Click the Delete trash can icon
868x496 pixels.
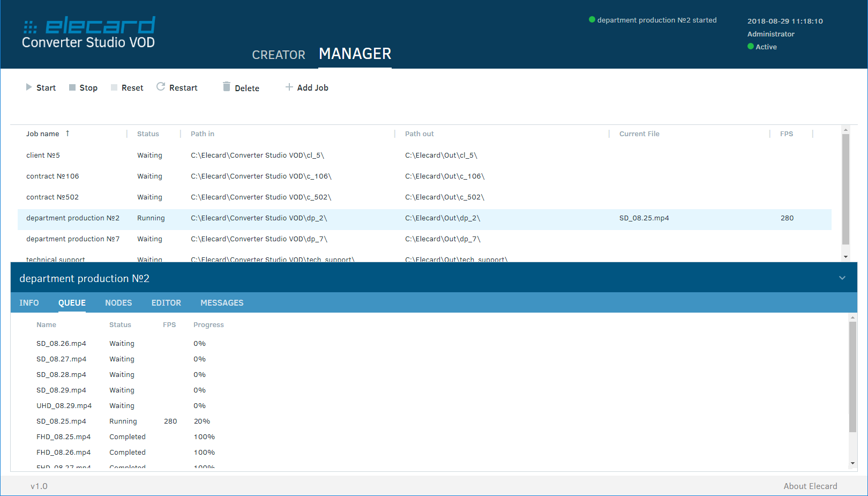click(x=227, y=87)
